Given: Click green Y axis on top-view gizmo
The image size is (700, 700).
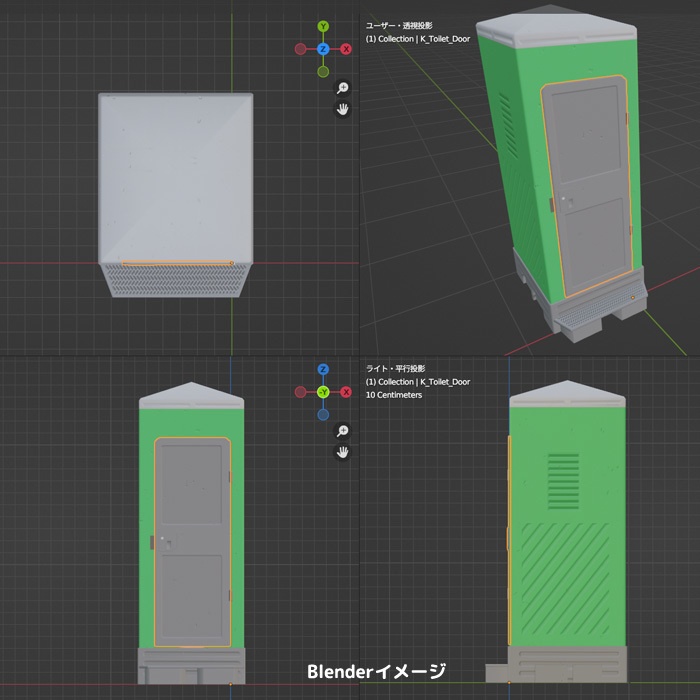Looking at the screenshot, I should point(323,26).
